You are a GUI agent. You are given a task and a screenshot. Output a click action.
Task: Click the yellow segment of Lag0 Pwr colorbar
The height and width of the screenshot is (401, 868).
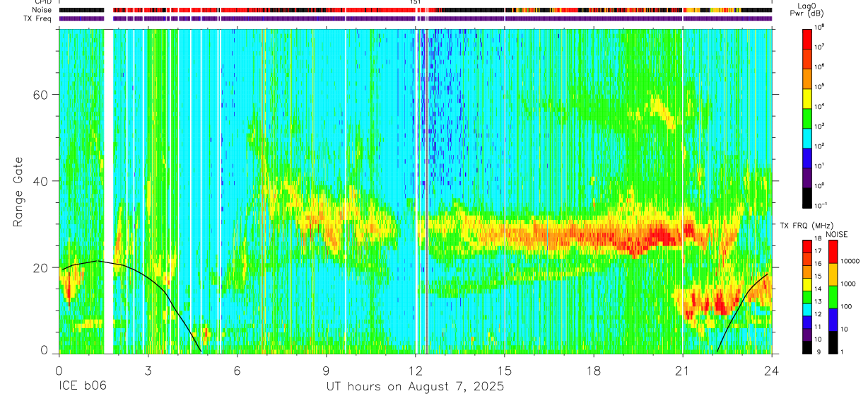pyautogui.click(x=807, y=98)
